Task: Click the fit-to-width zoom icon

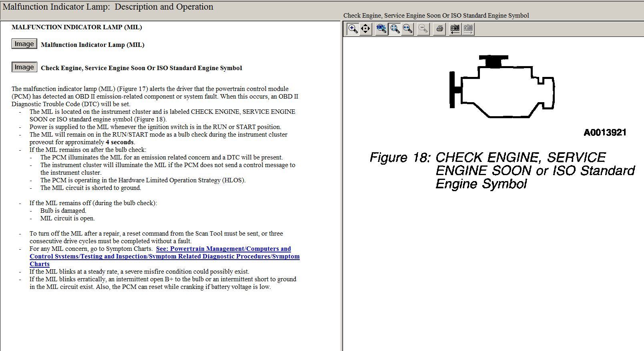Action: (407, 29)
